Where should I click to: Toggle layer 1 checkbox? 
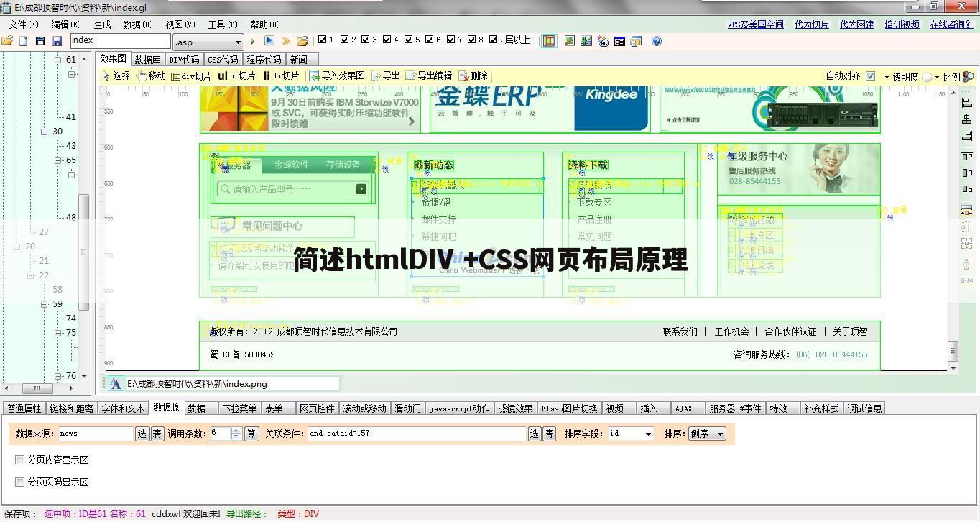click(322, 40)
